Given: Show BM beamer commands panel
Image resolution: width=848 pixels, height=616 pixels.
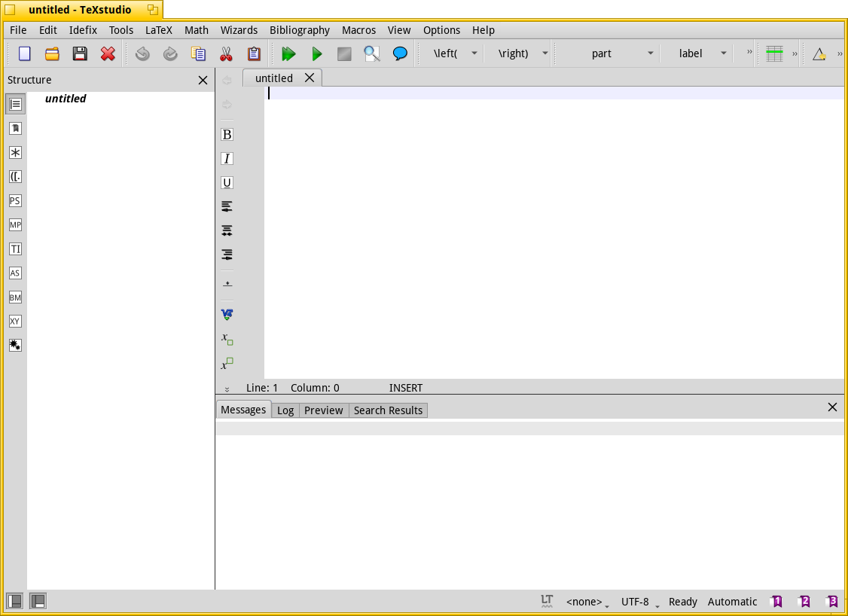Looking at the screenshot, I should (x=15, y=297).
